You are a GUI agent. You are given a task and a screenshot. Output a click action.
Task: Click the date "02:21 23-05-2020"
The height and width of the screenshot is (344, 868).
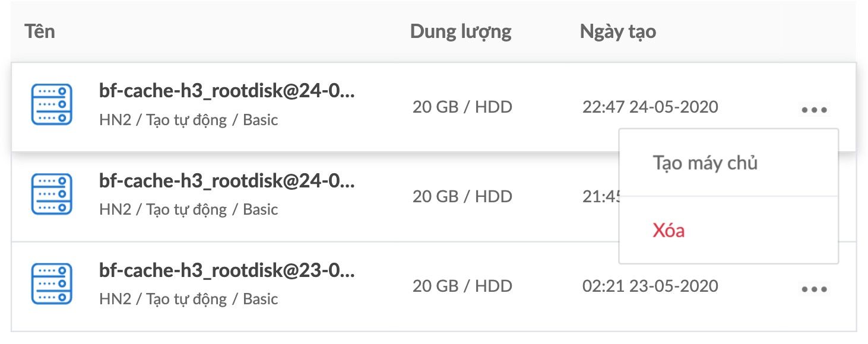(650, 286)
